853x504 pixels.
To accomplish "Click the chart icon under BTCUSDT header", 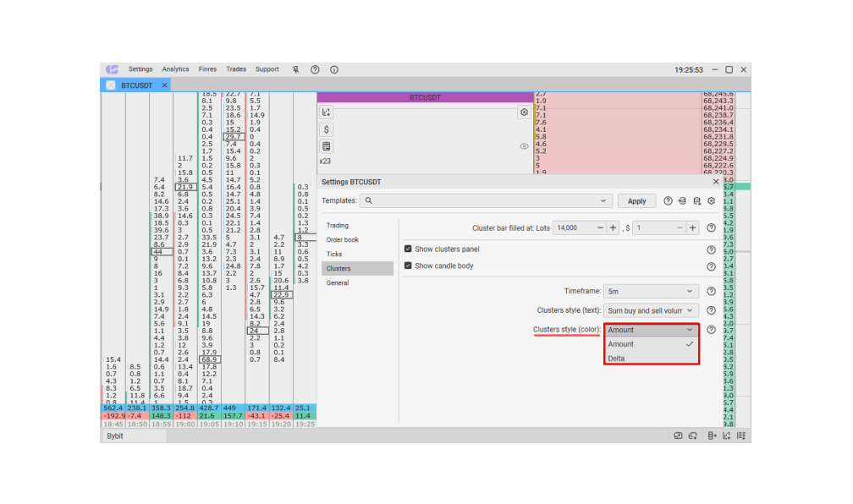I will pos(327,112).
